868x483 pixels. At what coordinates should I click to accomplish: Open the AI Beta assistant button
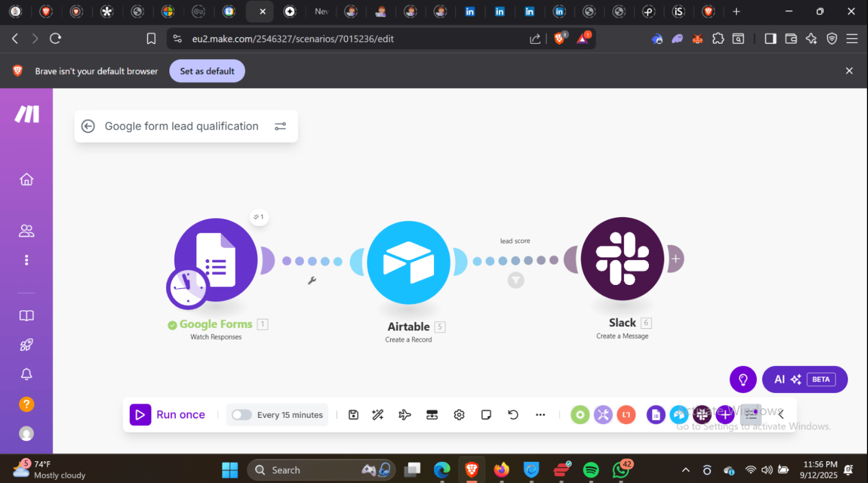point(805,379)
